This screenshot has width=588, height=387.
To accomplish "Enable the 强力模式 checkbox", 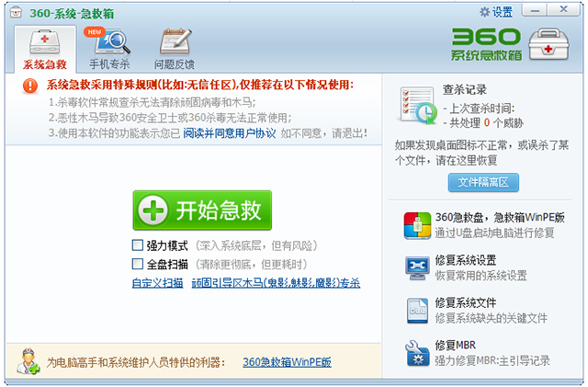I will pyautogui.click(x=138, y=245).
